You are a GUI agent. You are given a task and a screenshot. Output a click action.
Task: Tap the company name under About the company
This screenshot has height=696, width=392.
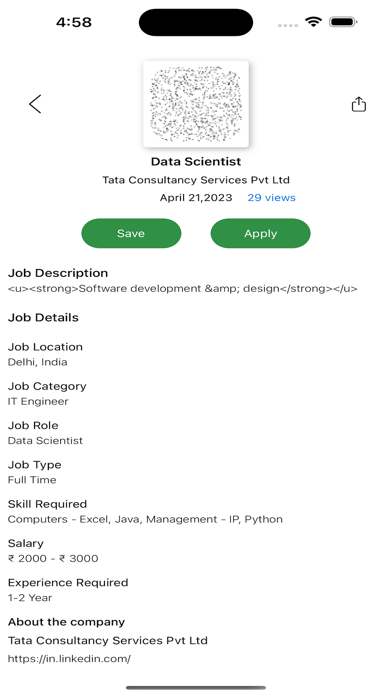click(108, 641)
